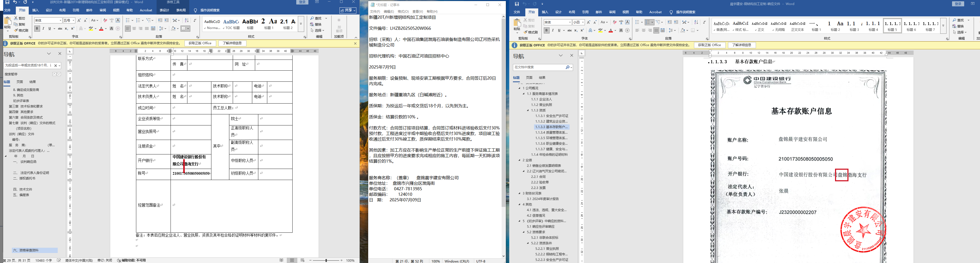The image size is (980, 263).
Task: Open the 共享 share dropdown in left Word
Action: point(348,10)
